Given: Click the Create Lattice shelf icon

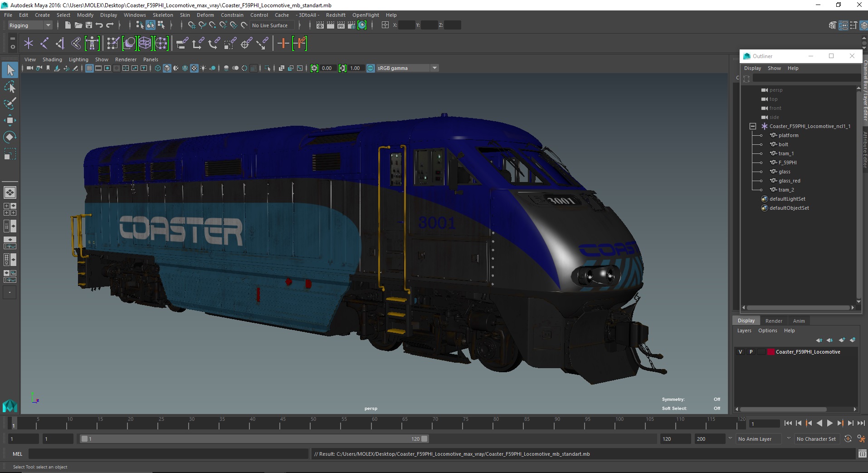Looking at the screenshot, I should point(145,44).
